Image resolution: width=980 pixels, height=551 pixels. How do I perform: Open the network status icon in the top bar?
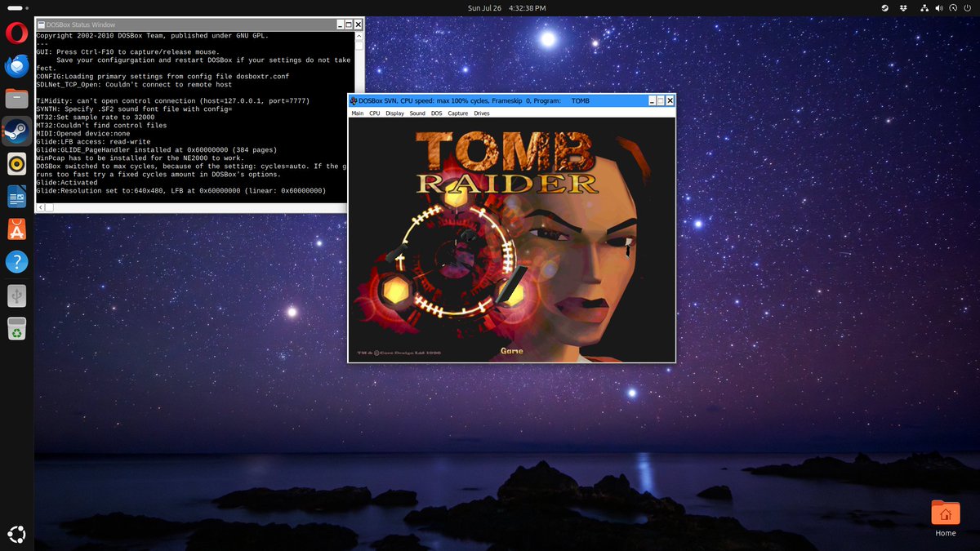click(924, 7)
